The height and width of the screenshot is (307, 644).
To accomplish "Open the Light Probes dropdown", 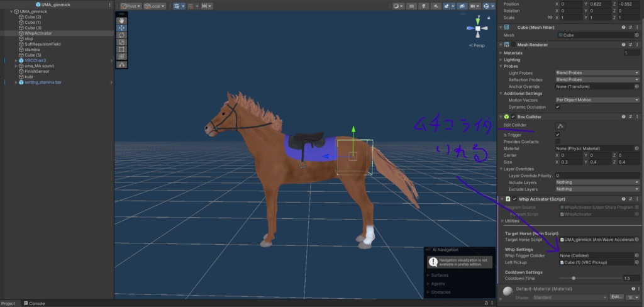I will (x=597, y=73).
